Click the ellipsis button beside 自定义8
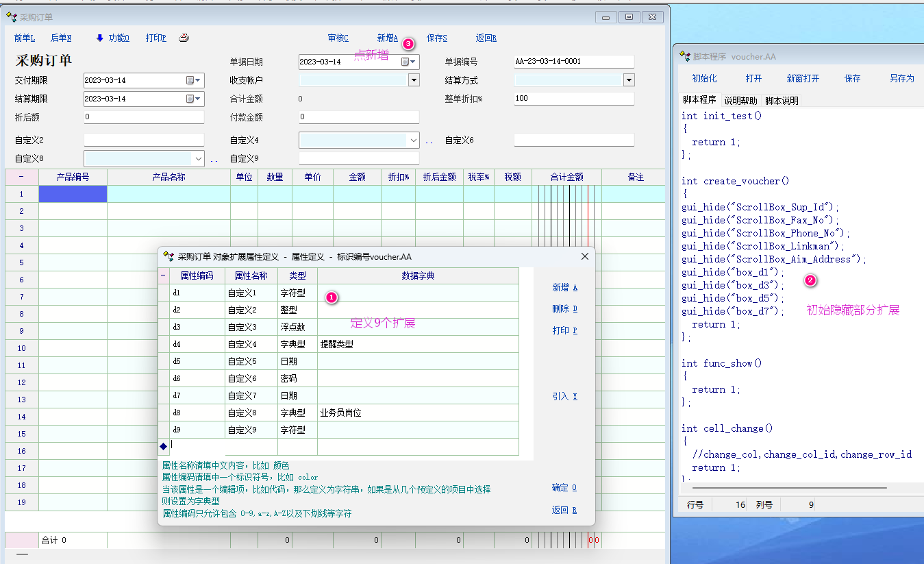924x564 pixels. coord(214,160)
